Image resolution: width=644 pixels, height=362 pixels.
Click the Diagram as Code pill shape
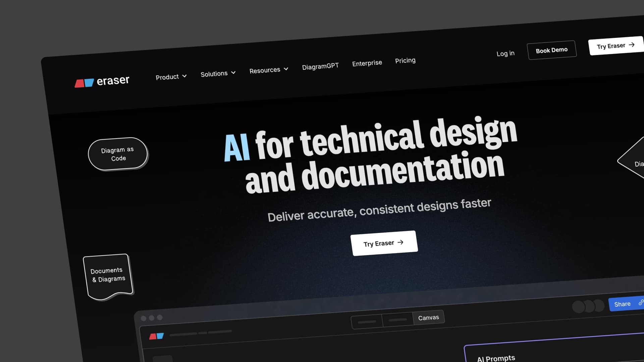click(118, 154)
